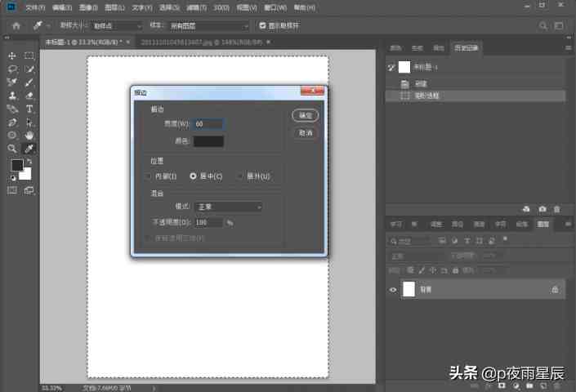Open the 编辑(E) menu

coord(62,7)
